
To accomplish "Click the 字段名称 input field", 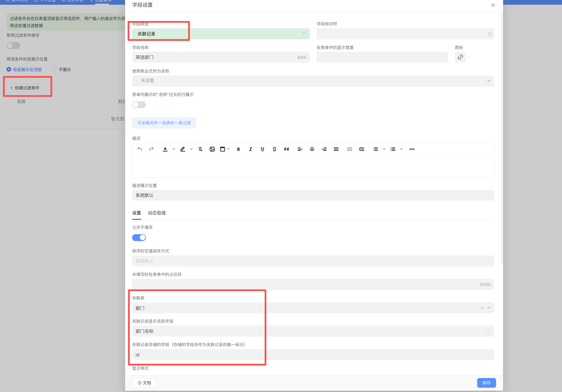I will [215, 57].
